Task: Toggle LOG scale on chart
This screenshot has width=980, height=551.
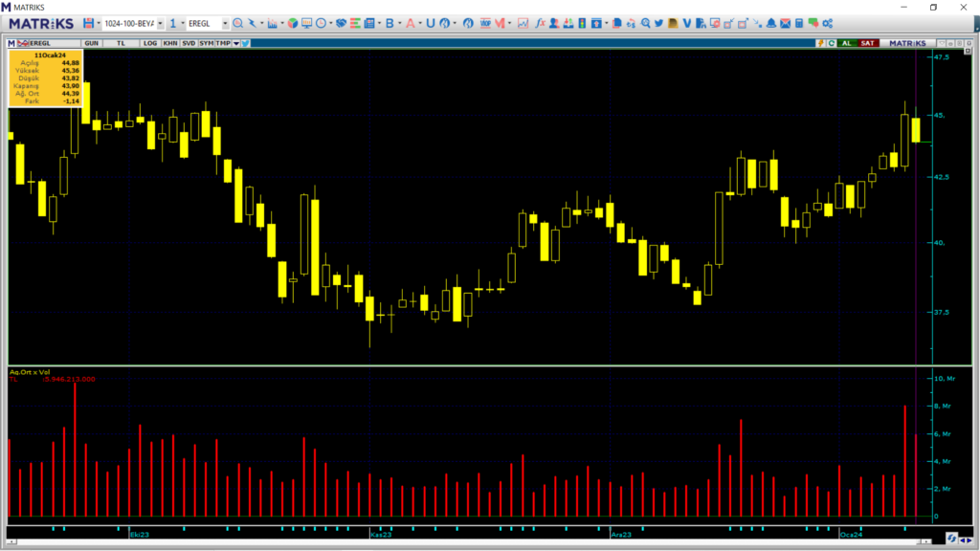Action: tap(149, 43)
